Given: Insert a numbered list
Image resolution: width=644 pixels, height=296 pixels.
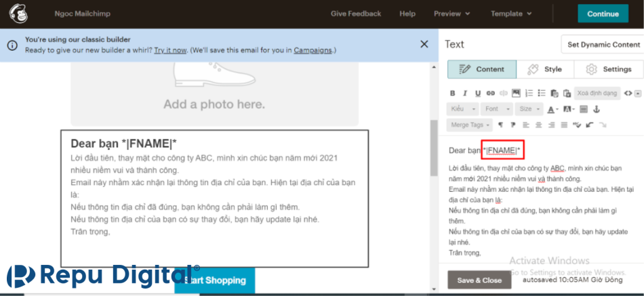Looking at the screenshot, I should (529, 93).
